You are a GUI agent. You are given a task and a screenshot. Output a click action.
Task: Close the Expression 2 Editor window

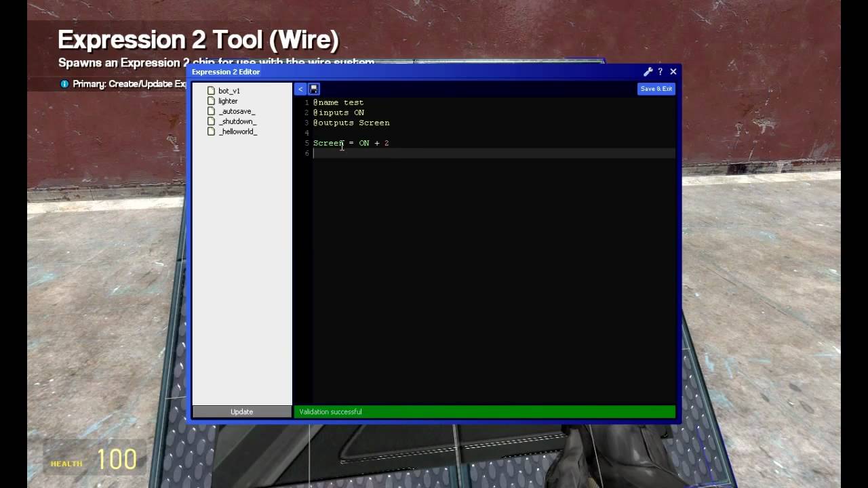tap(673, 71)
